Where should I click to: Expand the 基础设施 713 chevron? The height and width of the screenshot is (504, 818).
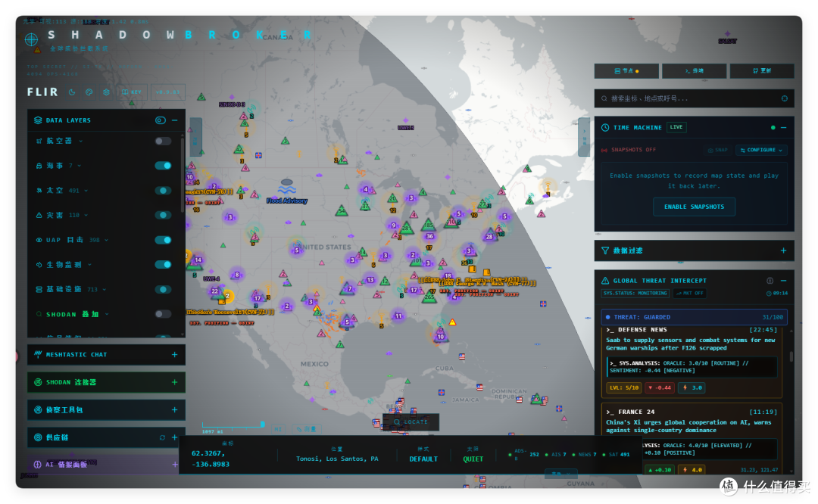click(x=105, y=290)
